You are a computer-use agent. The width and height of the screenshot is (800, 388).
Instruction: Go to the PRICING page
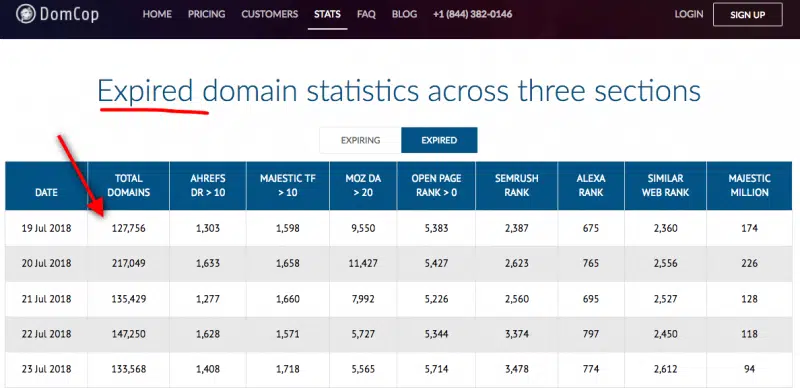[206, 14]
